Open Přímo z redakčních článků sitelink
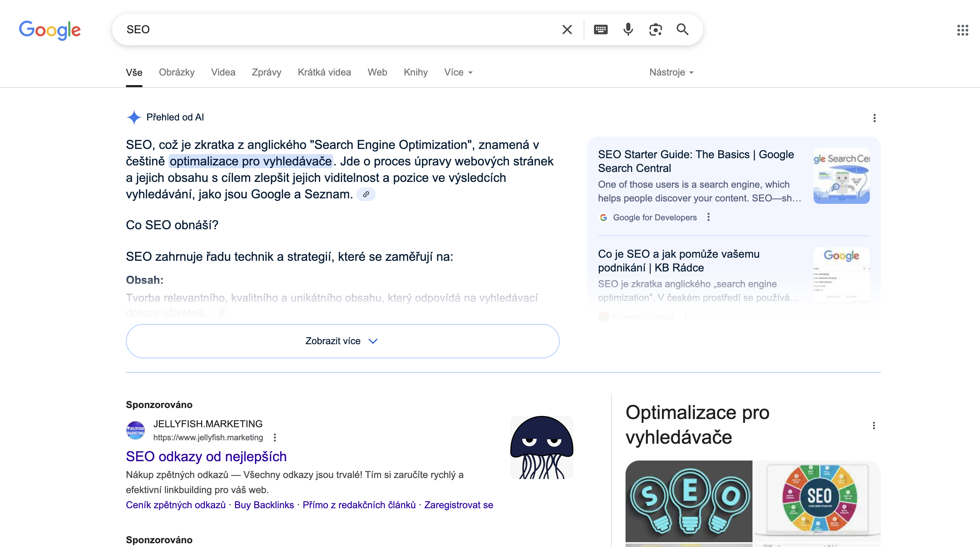Screen dimensions: 980x547 [359, 505]
